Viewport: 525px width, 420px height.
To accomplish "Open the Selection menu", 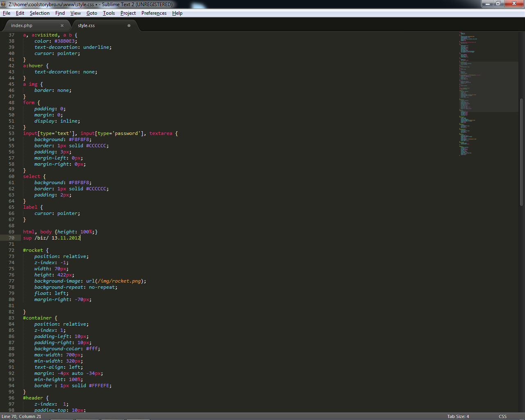I will point(39,13).
